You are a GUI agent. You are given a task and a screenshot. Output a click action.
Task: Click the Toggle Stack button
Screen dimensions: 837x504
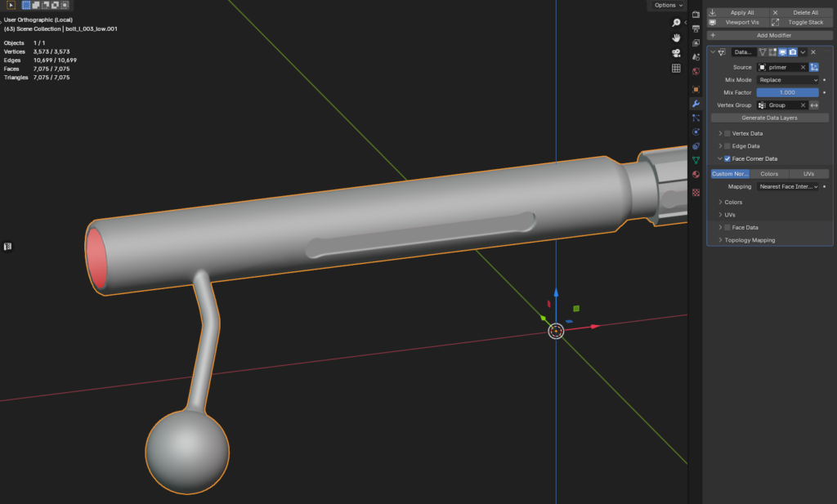[801, 22]
